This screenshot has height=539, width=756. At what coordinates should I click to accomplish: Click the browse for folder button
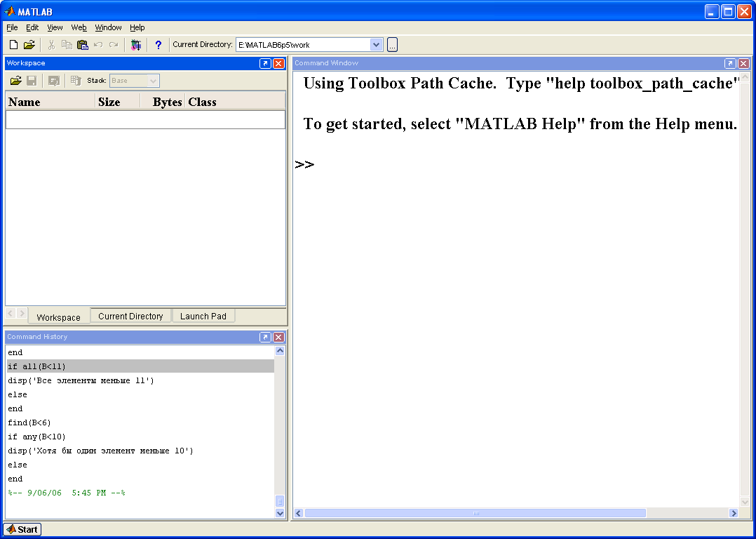[393, 45]
